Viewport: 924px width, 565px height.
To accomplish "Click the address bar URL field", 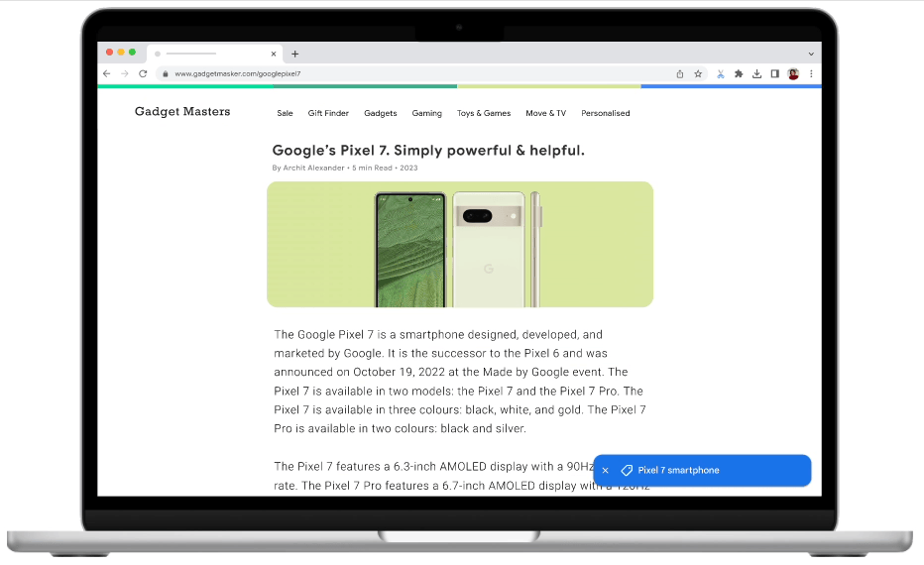I will (397, 73).
